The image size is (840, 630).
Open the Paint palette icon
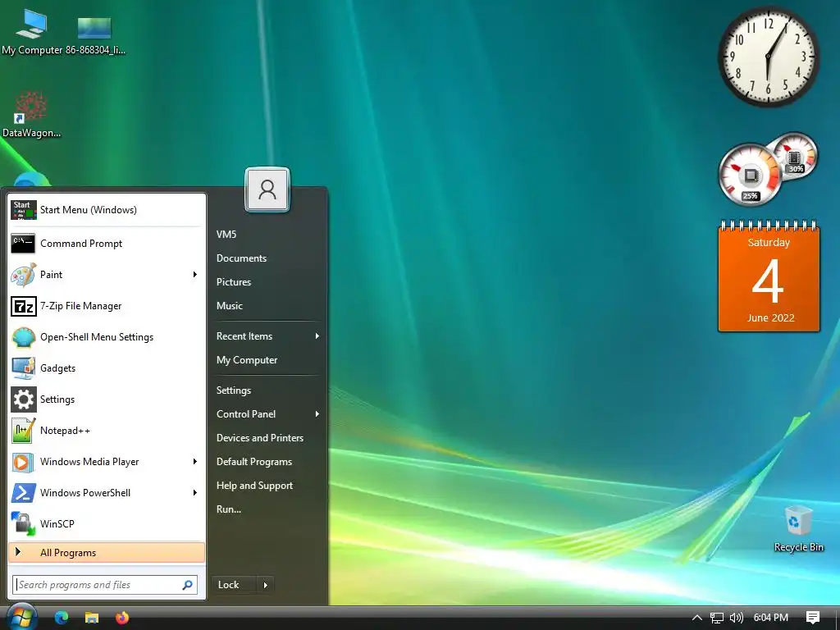click(24, 275)
